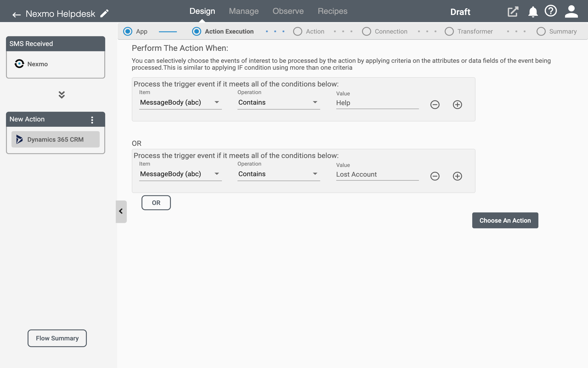Open user profile icon

tap(571, 12)
